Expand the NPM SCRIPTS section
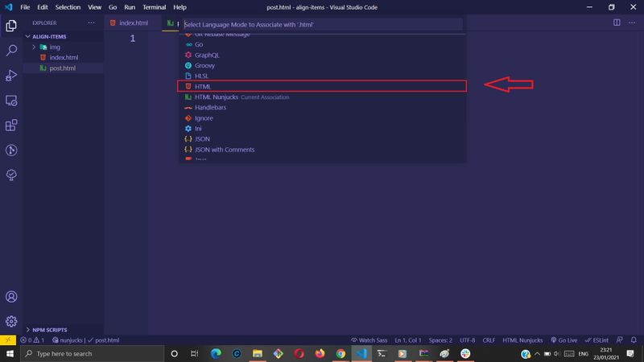644x362 pixels. point(48,330)
